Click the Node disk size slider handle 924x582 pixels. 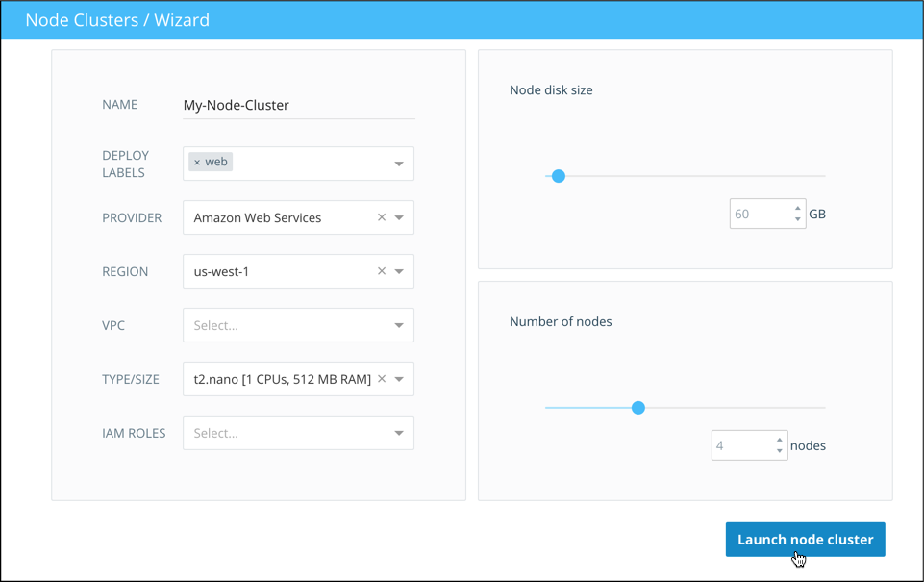(559, 176)
